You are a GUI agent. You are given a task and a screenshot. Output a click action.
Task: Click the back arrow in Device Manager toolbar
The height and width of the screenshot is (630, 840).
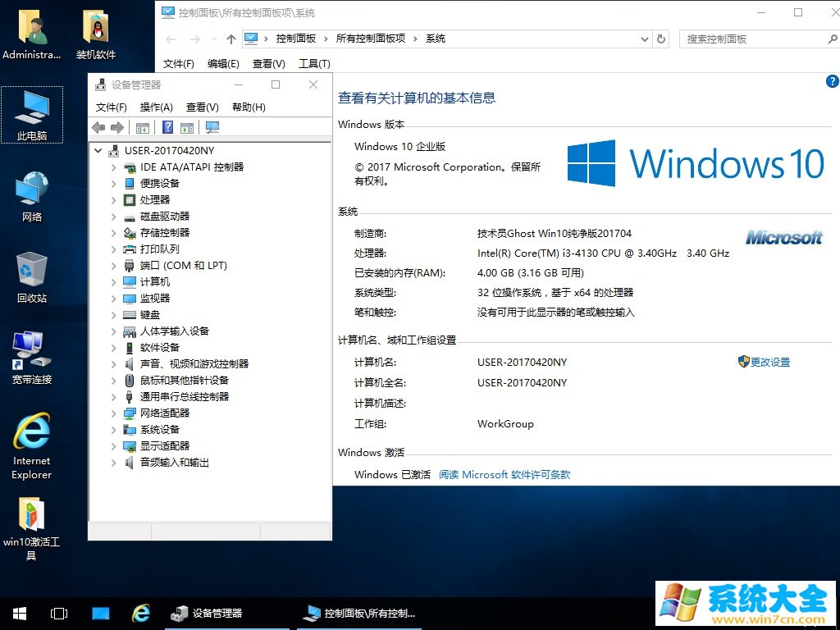(x=98, y=127)
